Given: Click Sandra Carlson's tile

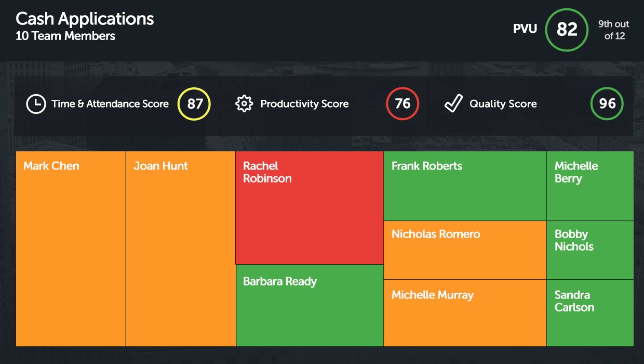Looking at the screenshot, I should point(590,313).
